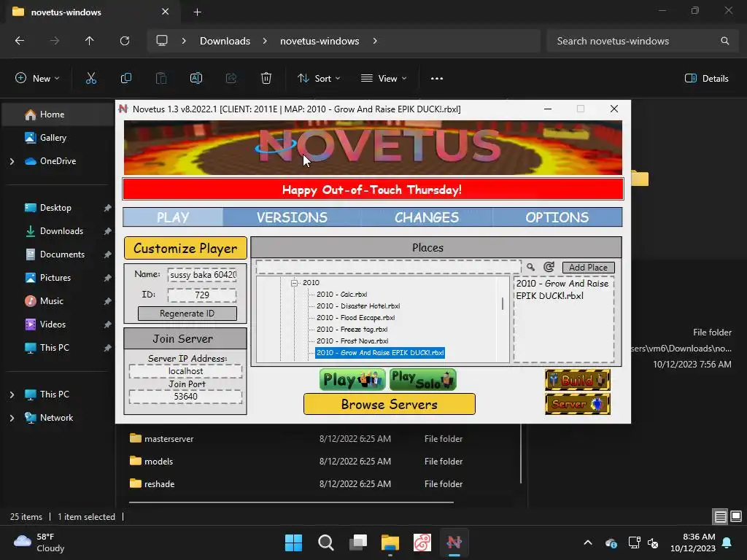
Task: Click the Browse Servers button
Action: 390,404
